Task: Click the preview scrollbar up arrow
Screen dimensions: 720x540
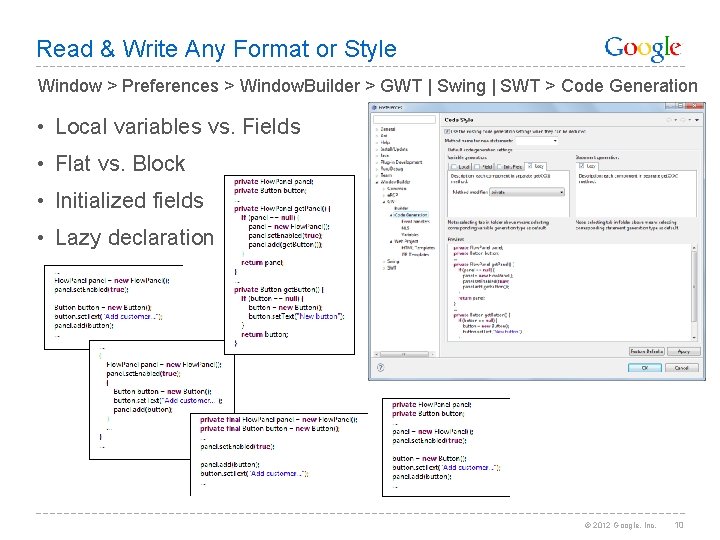Action: pyautogui.click(x=694, y=248)
